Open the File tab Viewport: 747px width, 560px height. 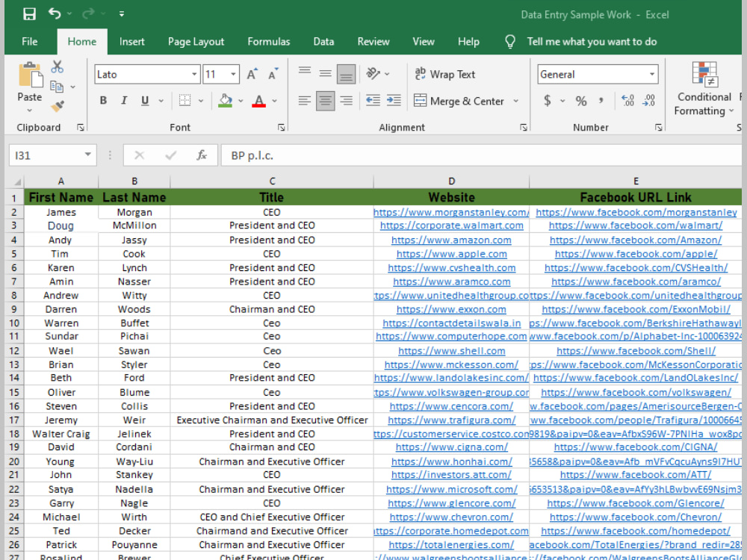coord(30,41)
